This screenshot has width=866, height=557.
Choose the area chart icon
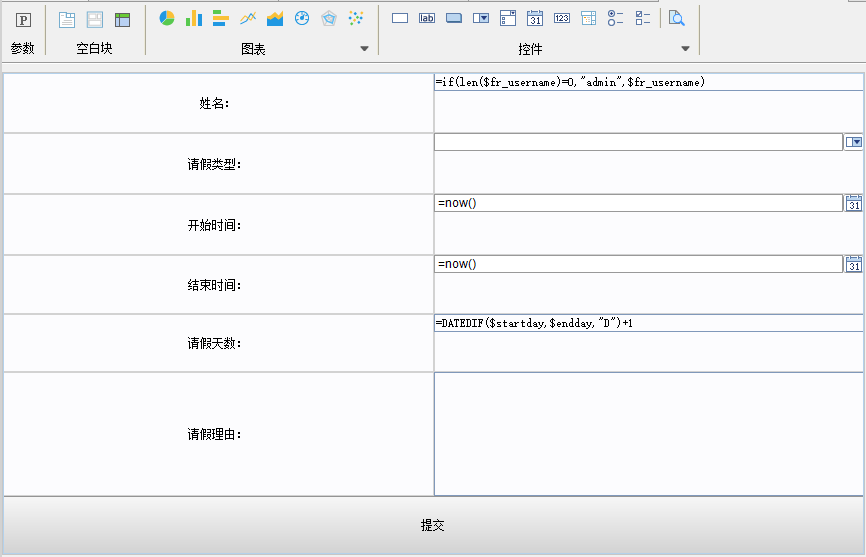point(275,18)
